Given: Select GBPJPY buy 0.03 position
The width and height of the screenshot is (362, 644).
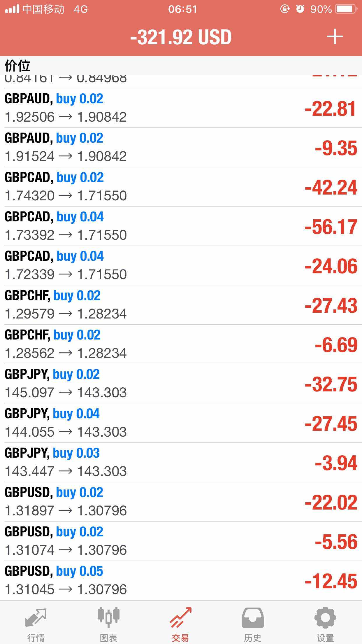Looking at the screenshot, I should pyautogui.click(x=181, y=462).
